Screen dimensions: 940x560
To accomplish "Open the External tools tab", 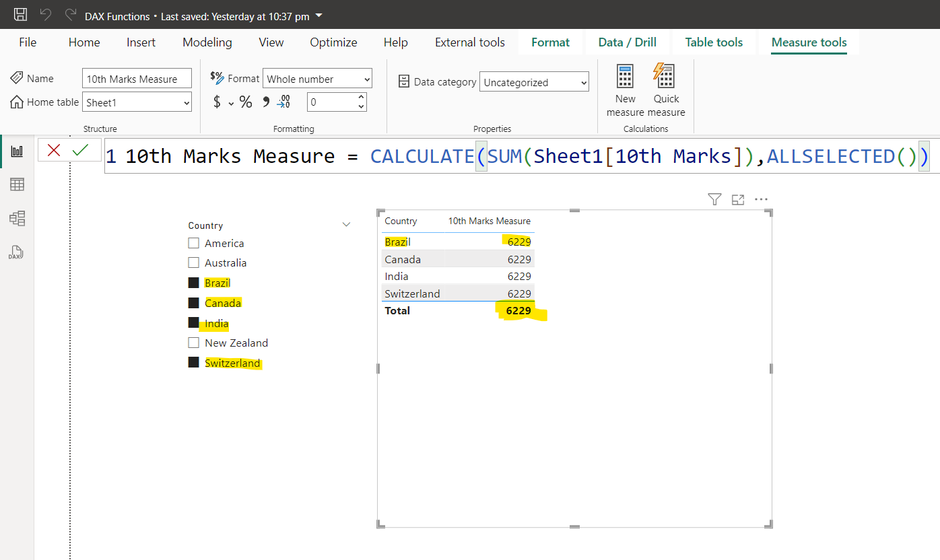I will click(469, 42).
